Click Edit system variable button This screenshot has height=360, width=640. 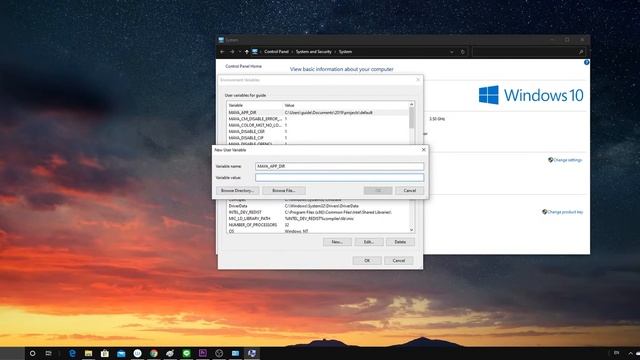369,242
